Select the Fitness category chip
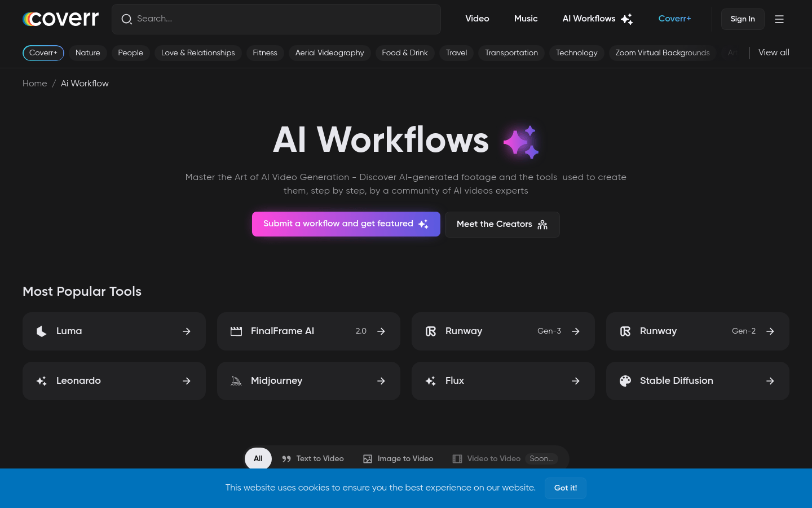The height and width of the screenshot is (508, 812). pos(265,53)
